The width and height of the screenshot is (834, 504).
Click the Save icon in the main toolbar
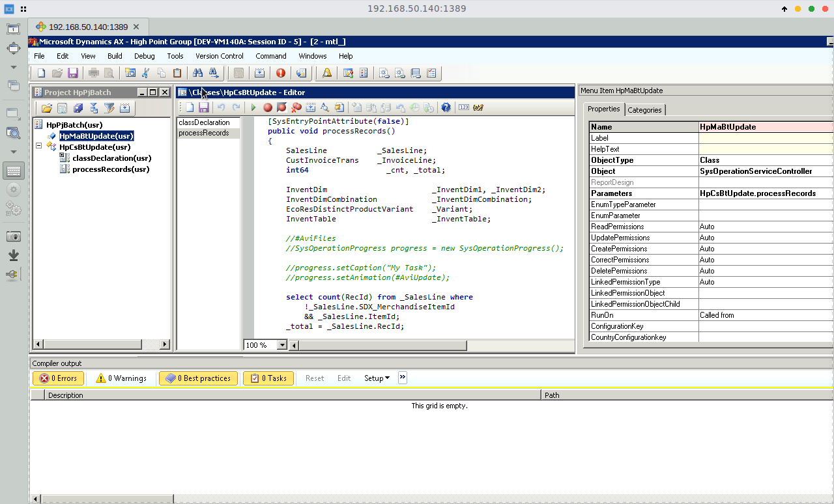73,73
